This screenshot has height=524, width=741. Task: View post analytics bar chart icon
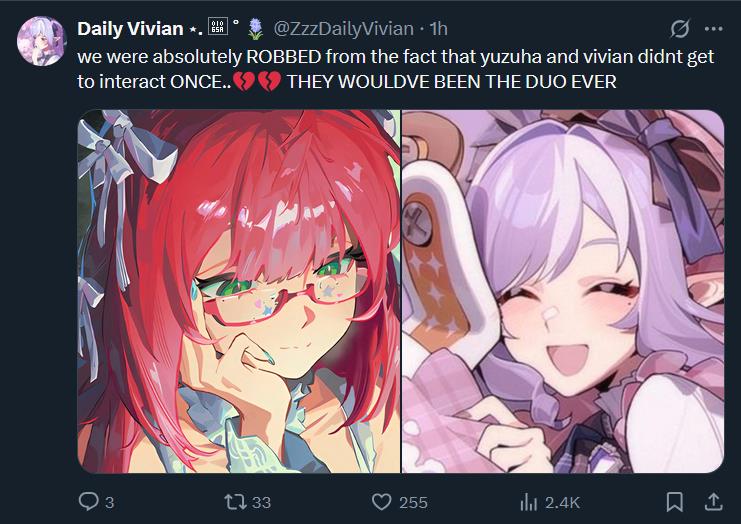(529, 502)
